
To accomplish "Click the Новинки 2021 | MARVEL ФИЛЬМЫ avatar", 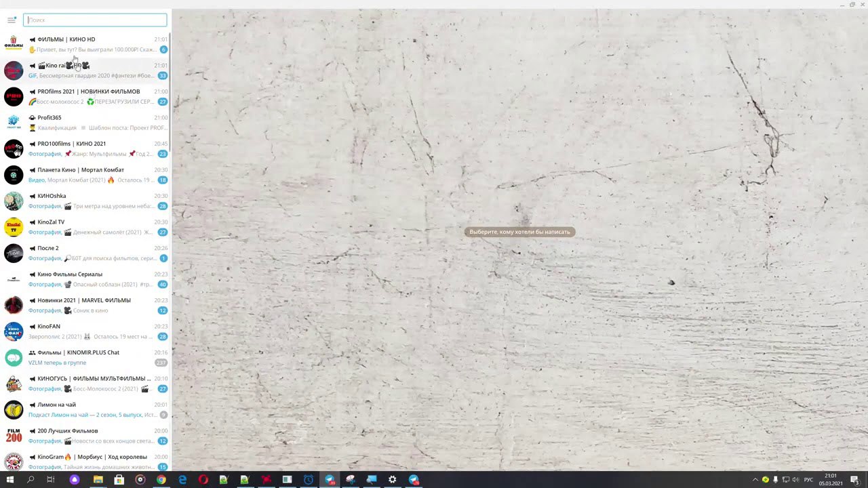I will 14,305.
